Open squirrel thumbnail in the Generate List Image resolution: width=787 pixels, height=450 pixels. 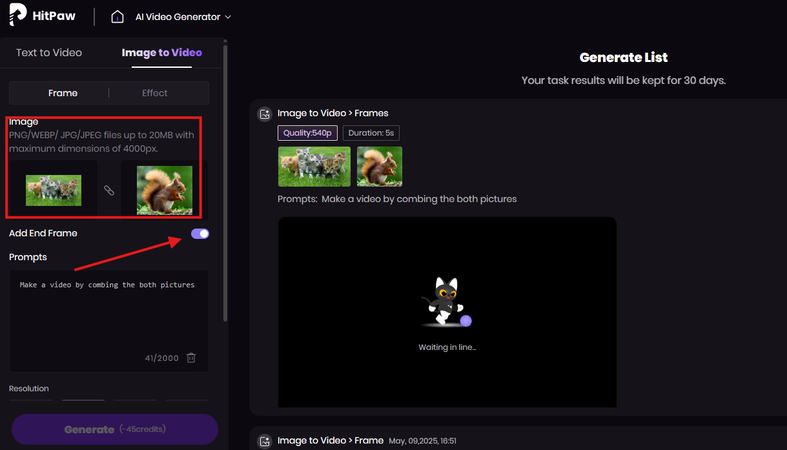point(380,167)
